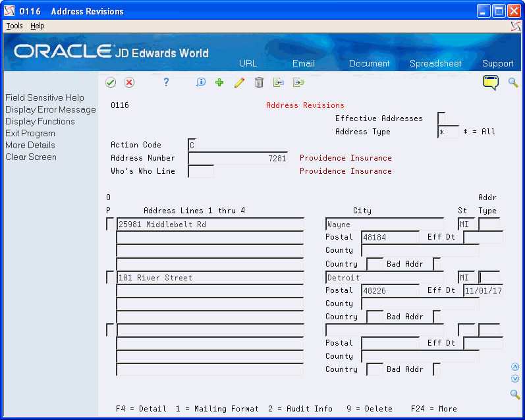Click the Country field for Wayne address
Image resolution: width=525 pixels, height=420 pixels.
pos(375,264)
